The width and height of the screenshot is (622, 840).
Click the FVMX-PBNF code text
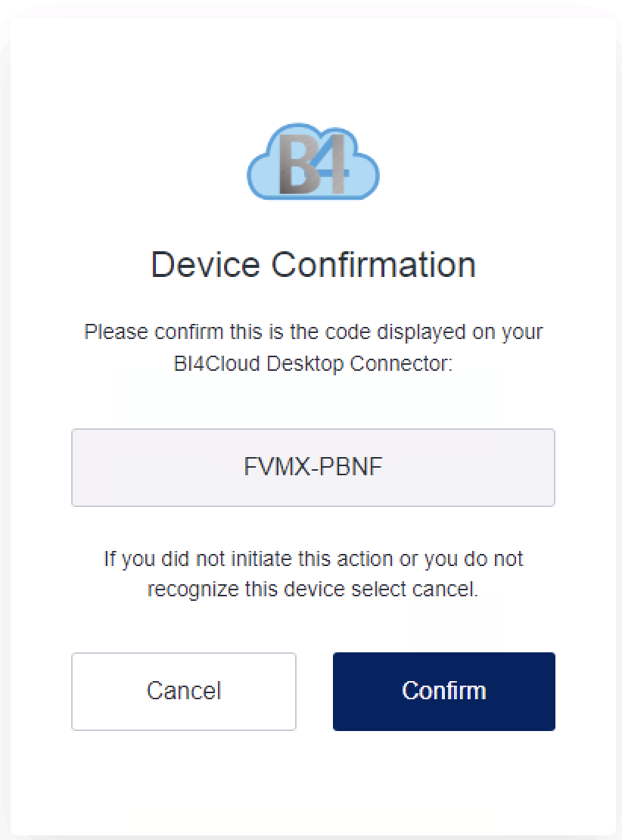coord(313,467)
